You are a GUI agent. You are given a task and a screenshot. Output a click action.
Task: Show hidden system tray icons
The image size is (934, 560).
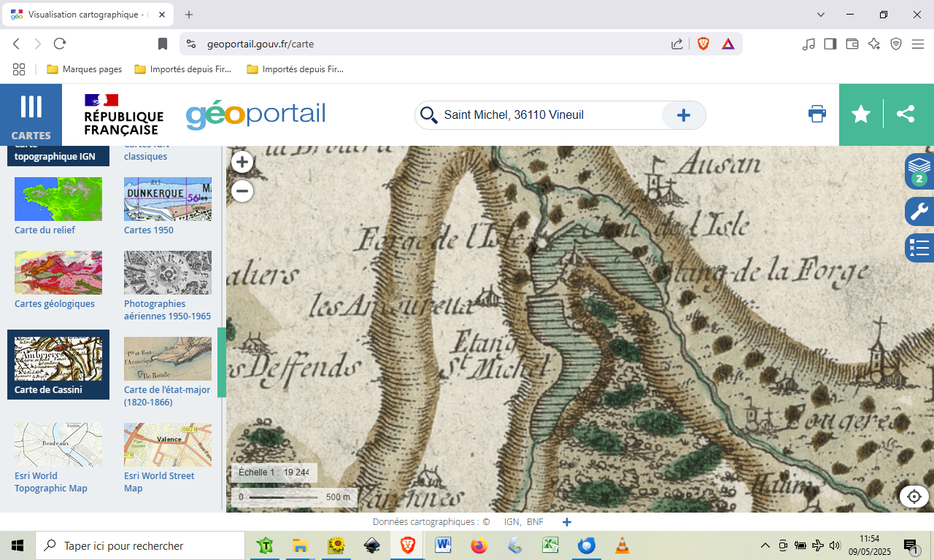click(765, 545)
